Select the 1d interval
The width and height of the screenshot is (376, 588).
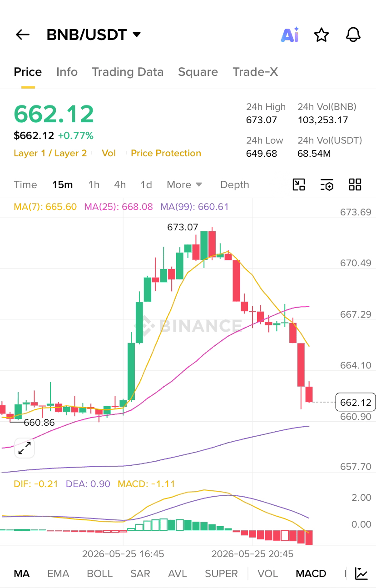pos(146,184)
